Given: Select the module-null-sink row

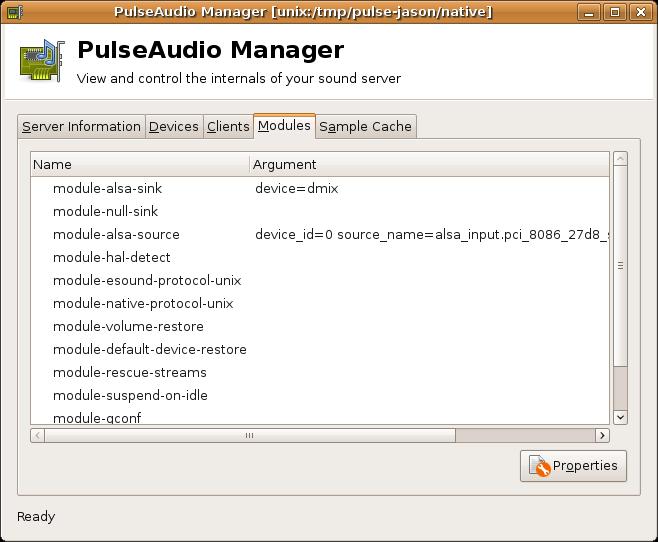Looking at the screenshot, I should coord(320,211).
